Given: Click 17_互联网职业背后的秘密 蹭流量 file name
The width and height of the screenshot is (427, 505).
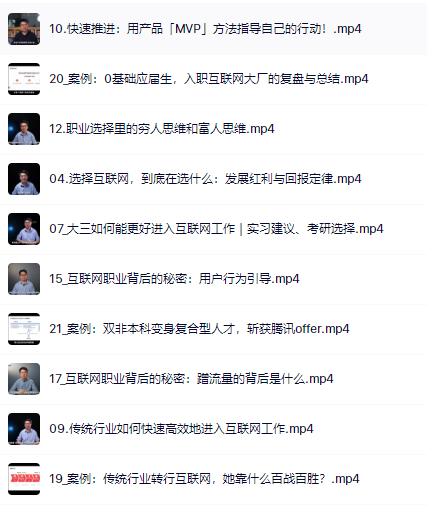Looking at the screenshot, I should click(191, 379).
